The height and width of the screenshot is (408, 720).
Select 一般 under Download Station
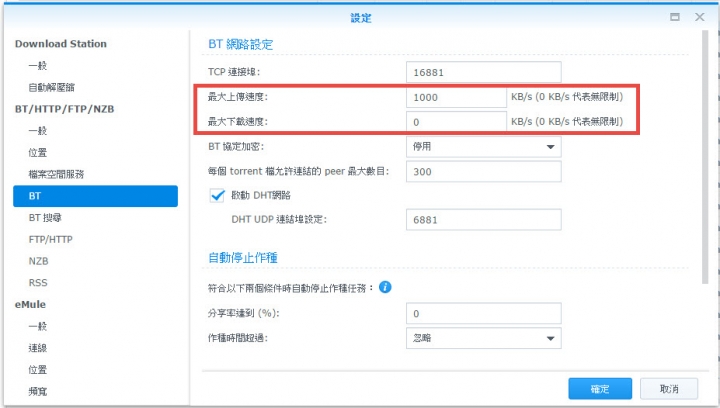38,66
